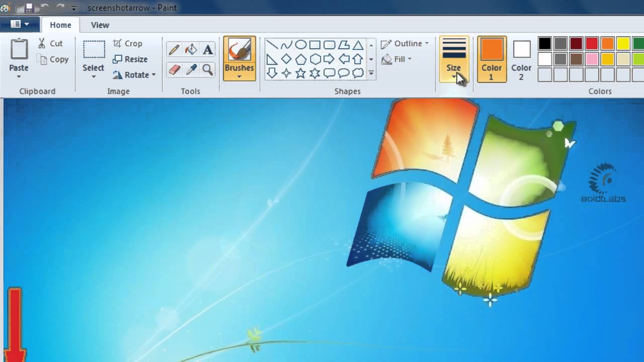644x362 pixels.
Task: Activate the Color 2 background button
Action: click(x=521, y=59)
